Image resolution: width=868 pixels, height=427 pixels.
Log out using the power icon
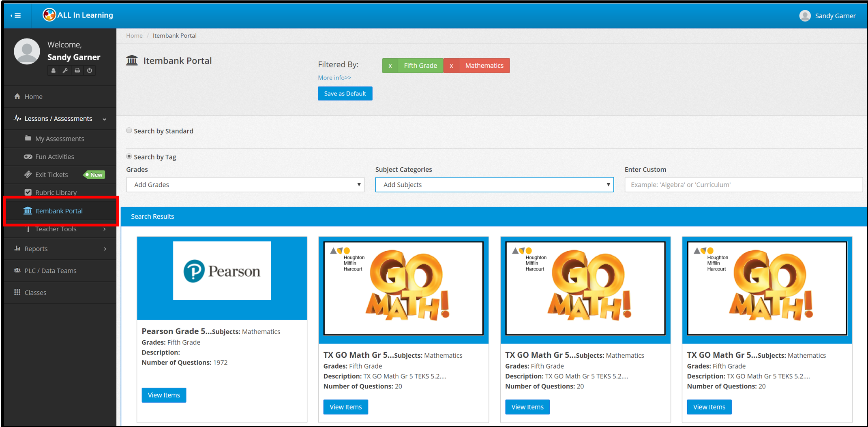point(90,70)
